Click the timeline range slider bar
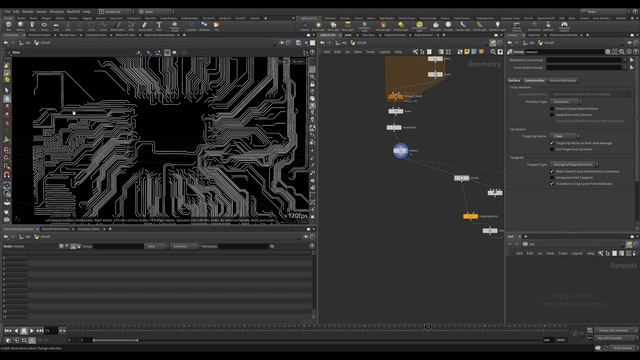Image resolution: width=640 pixels, height=360 pixels. coord(116,340)
